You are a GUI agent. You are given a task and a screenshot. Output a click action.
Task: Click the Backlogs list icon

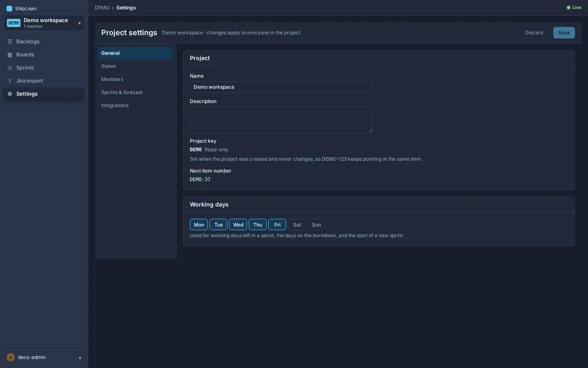click(10, 42)
